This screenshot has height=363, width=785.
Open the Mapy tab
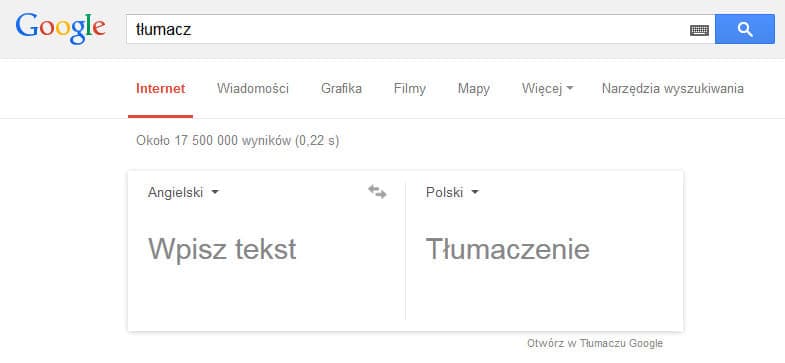(474, 89)
